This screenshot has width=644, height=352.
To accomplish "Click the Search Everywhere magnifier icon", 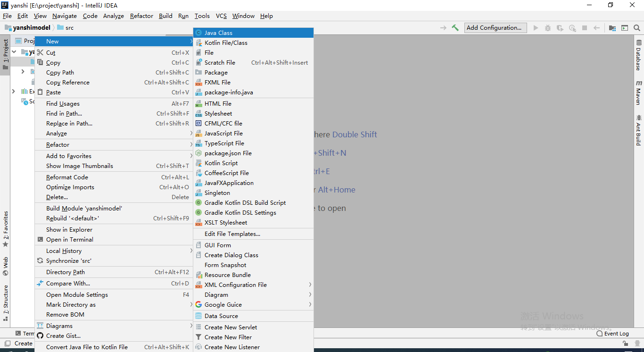I will (637, 28).
